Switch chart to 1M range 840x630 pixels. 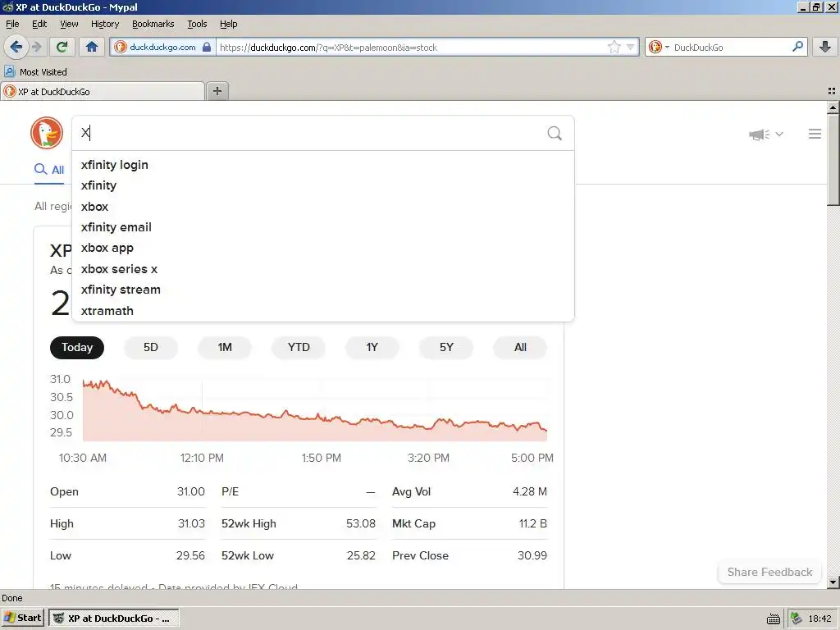click(x=225, y=347)
